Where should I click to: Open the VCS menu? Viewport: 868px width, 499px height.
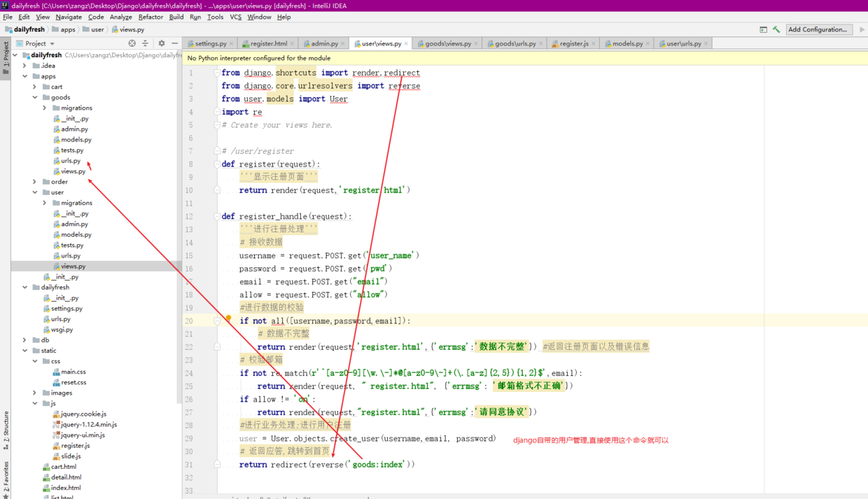(x=236, y=17)
